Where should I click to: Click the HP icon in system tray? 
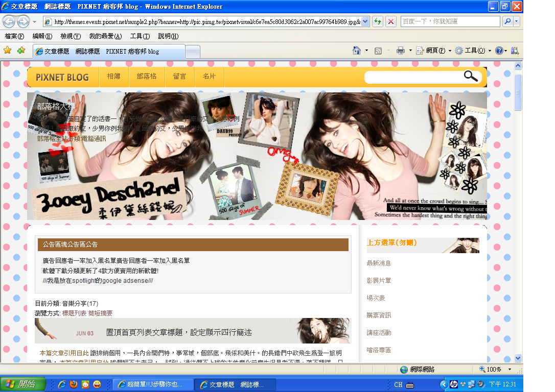pyautogui.click(x=454, y=384)
